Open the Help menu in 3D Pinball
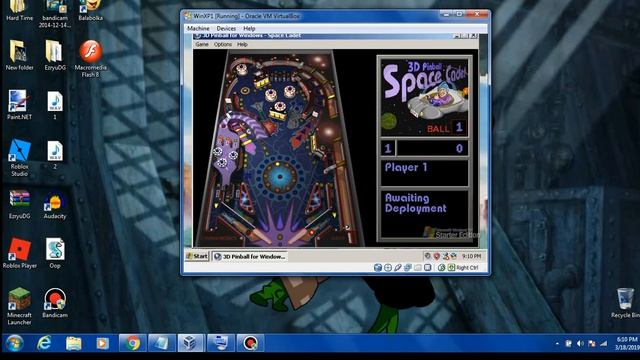The image size is (640, 360). pos(242,44)
